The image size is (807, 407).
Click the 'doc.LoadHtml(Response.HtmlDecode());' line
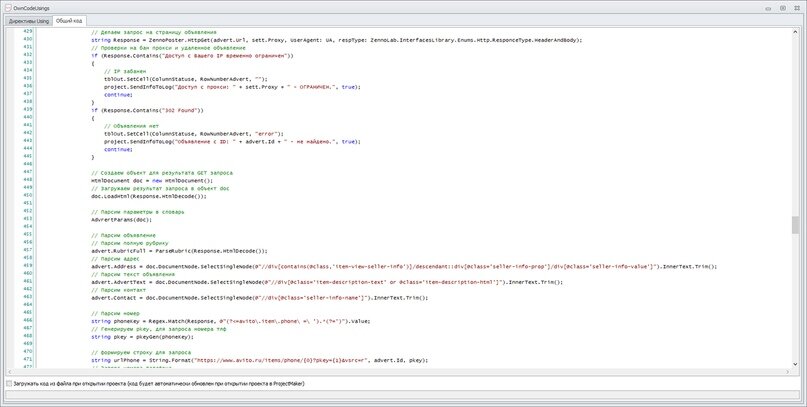click(149, 196)
